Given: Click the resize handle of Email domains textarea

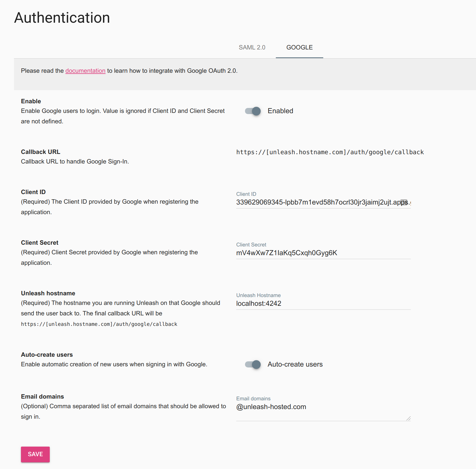Looking at the screenshot, I should coord(408,418).
